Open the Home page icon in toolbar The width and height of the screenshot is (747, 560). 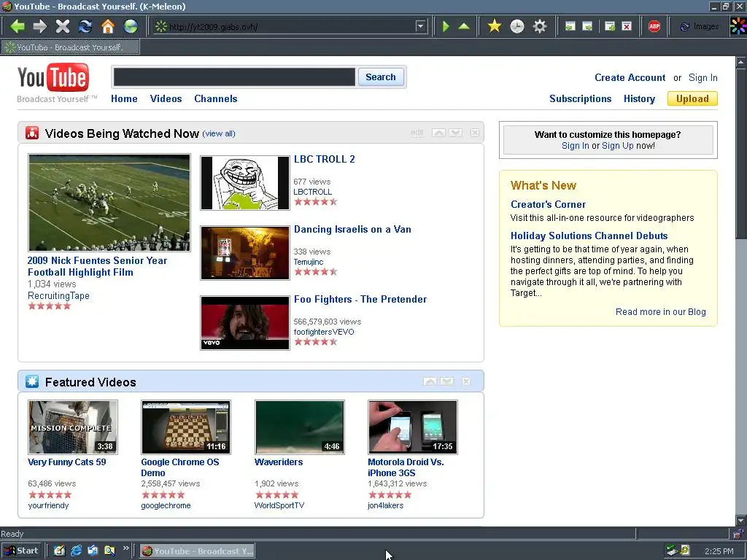pyautogui.click(x=108, y=26)
